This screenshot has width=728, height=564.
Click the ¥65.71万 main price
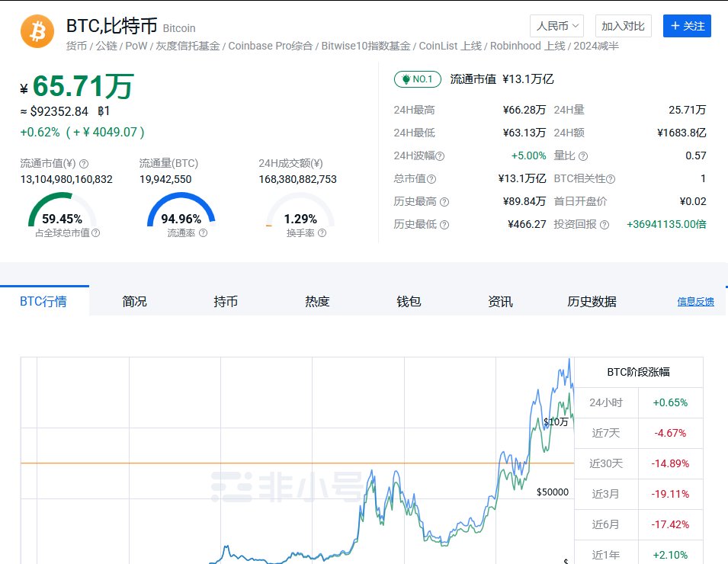tap(77, 86)
